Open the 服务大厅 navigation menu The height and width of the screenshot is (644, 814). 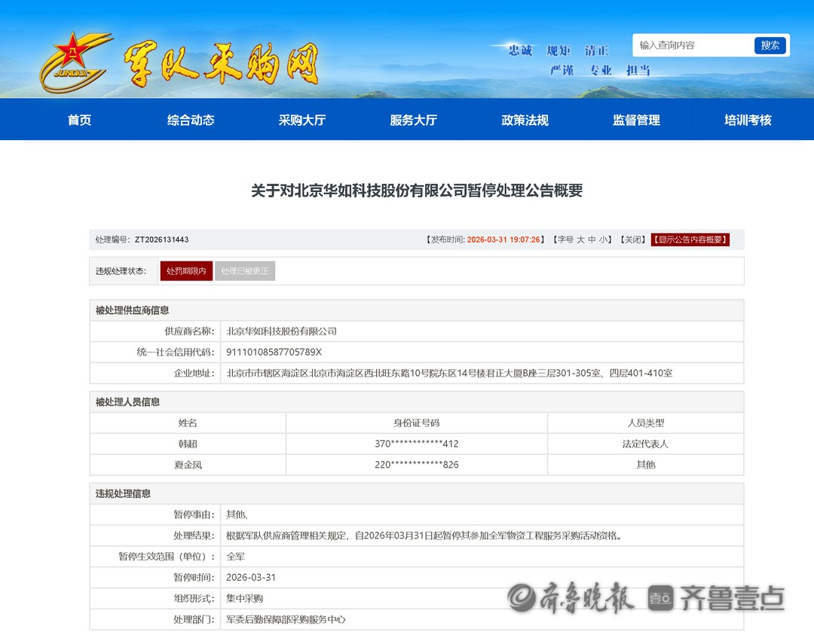pos(414,120)
